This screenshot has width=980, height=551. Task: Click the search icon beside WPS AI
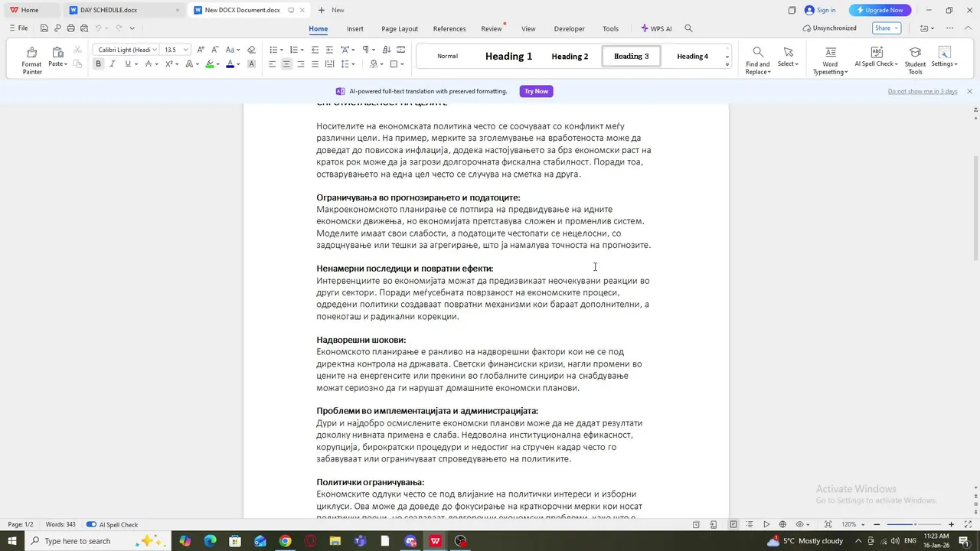click(x=688, y=28)
